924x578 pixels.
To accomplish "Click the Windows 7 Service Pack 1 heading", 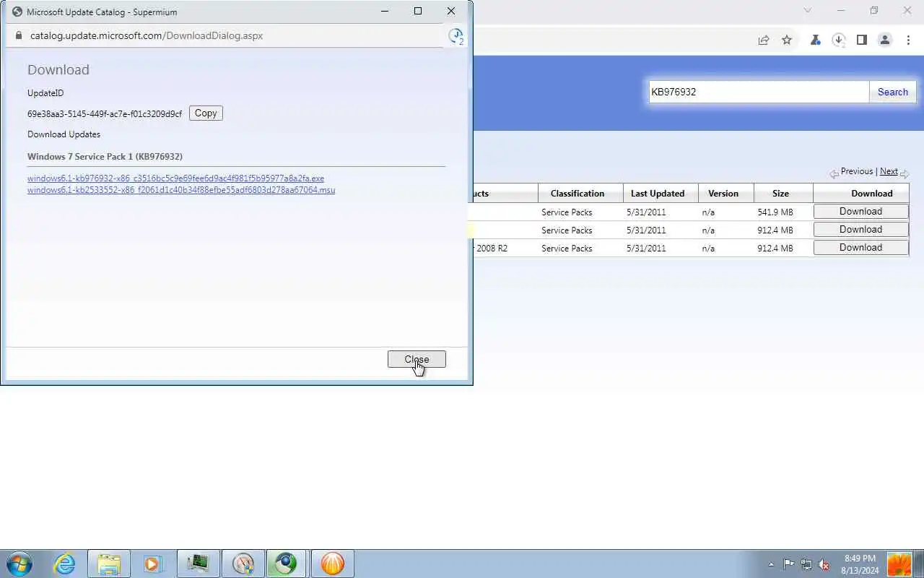I will pos(105,156).
